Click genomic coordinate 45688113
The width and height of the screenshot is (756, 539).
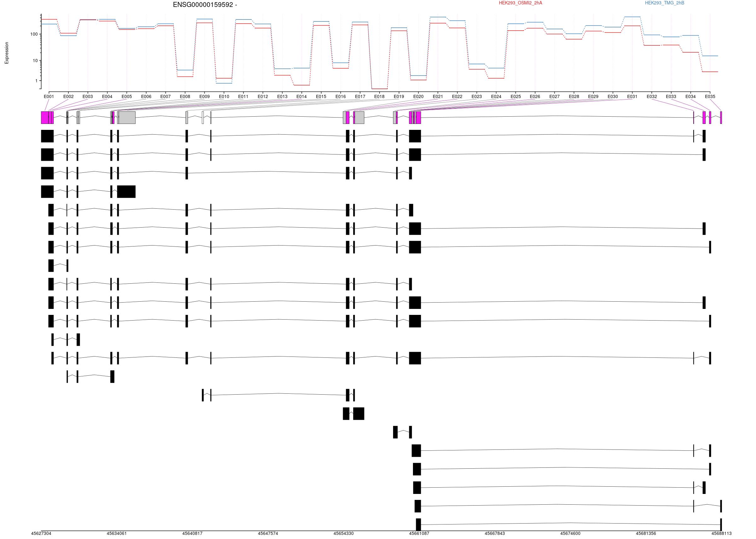[722, 534]
